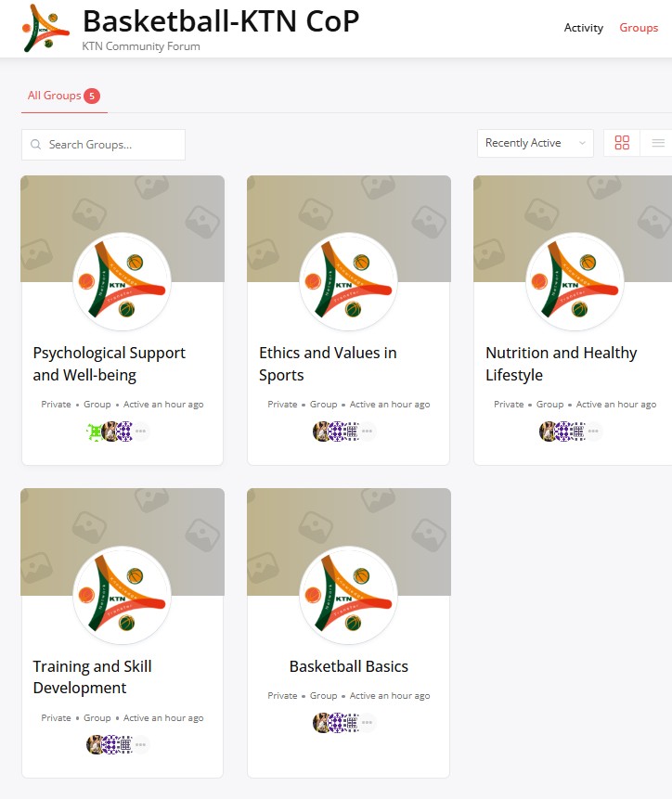Image resolution: width=672 pixels, height=799 pixels.
Task: Open the Activity menu item
Action: (583, 28)
